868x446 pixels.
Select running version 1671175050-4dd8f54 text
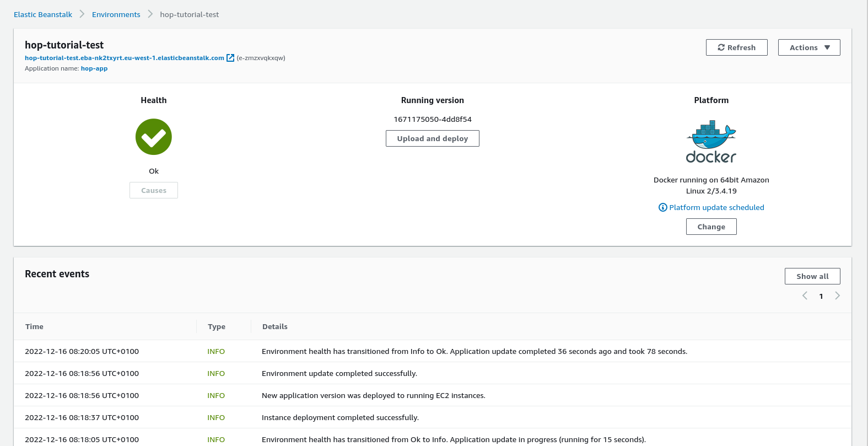pos(433,119)
